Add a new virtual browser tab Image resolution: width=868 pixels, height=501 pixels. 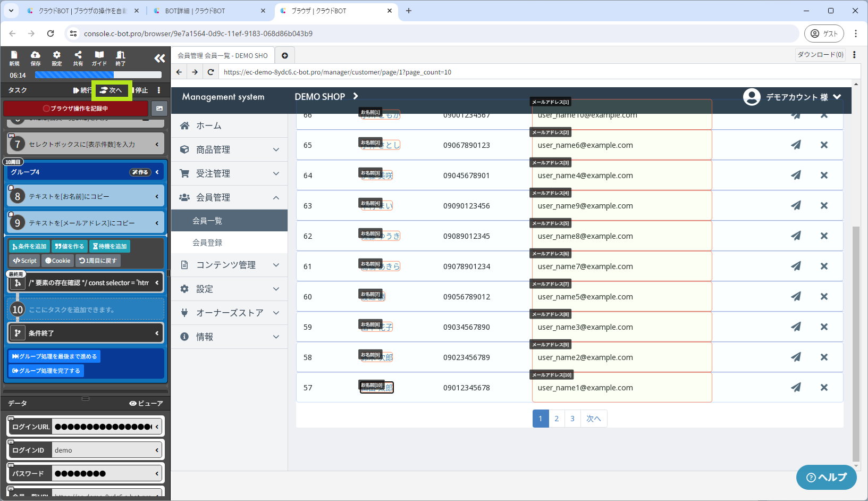(x=285, y=55)
